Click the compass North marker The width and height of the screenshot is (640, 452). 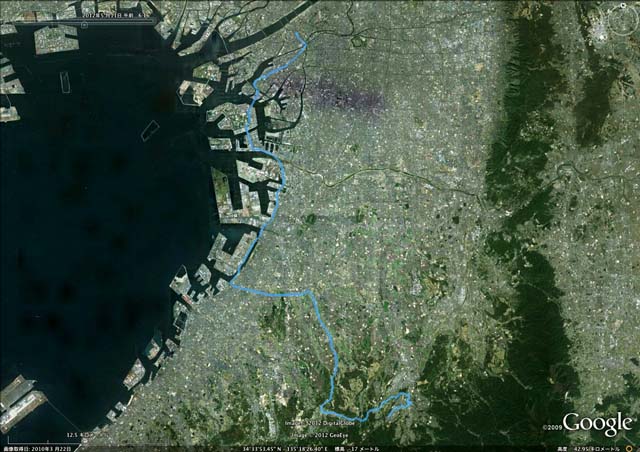pyautogui.click(x=623, y=6)
